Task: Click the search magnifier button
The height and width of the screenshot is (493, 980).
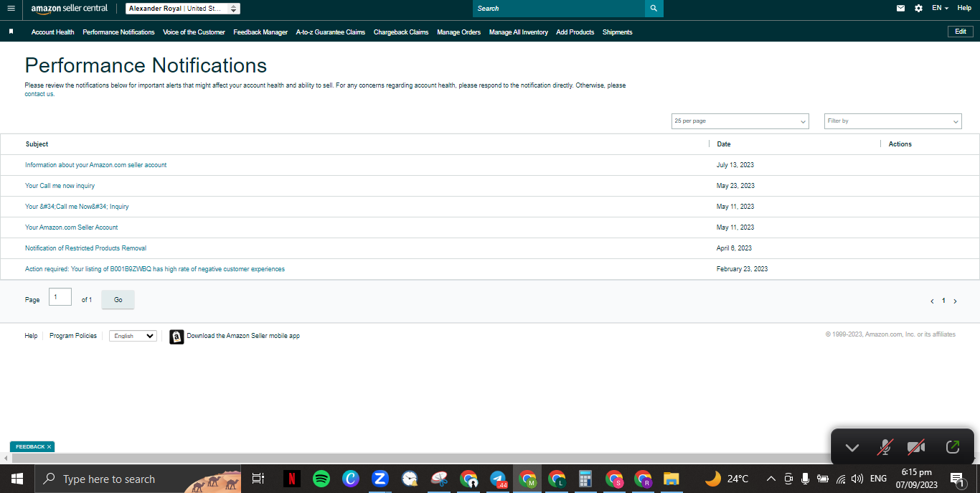Action: 654,9
